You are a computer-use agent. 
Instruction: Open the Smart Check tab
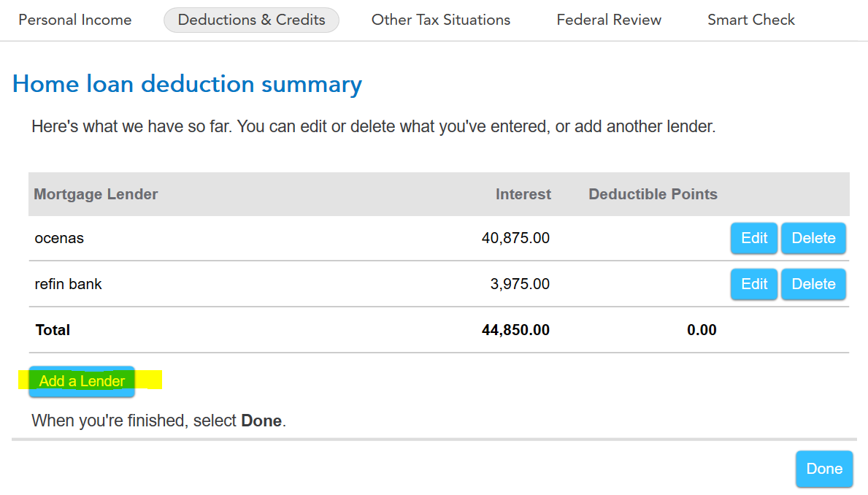point(751,20)
